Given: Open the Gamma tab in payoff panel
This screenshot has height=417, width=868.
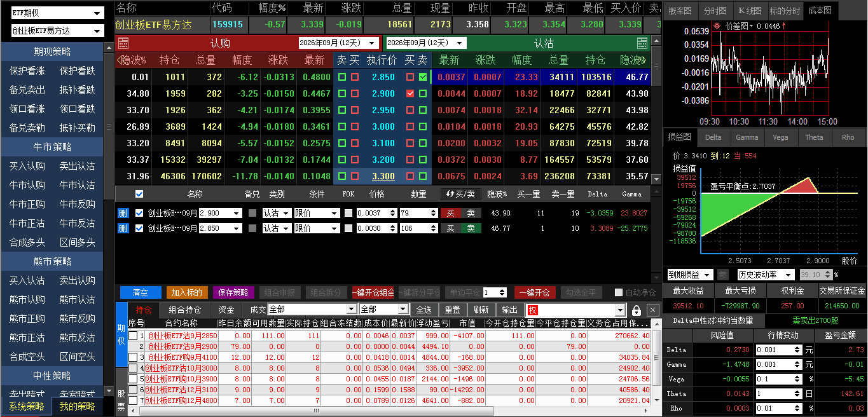Looking at the screenshot, I should [747, 137].
